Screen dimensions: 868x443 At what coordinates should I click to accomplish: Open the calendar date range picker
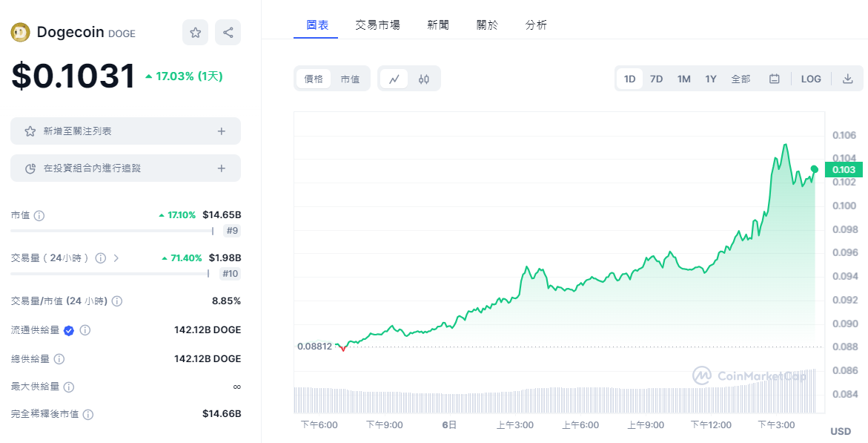pyautogui.click(x=775, y=79)
